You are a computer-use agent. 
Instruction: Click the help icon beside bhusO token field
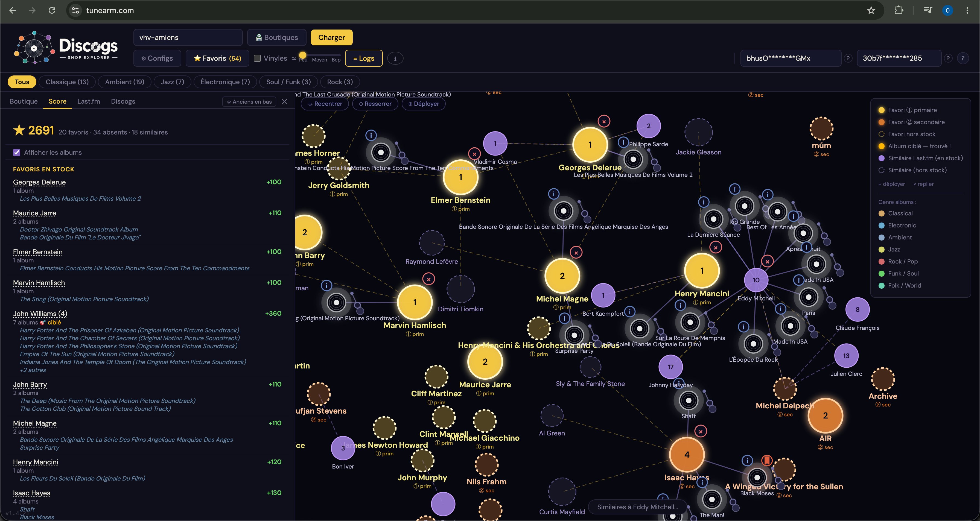[848, 58]
